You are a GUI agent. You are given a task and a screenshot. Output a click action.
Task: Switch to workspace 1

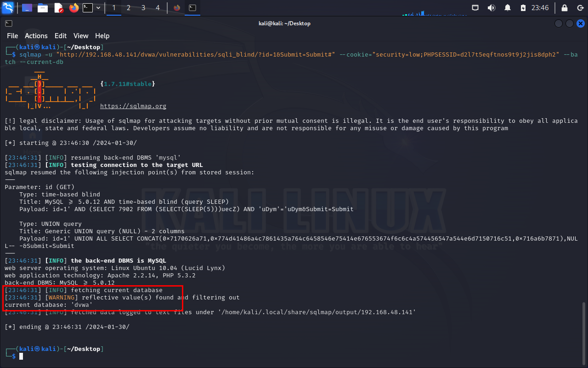click(114, 8)
